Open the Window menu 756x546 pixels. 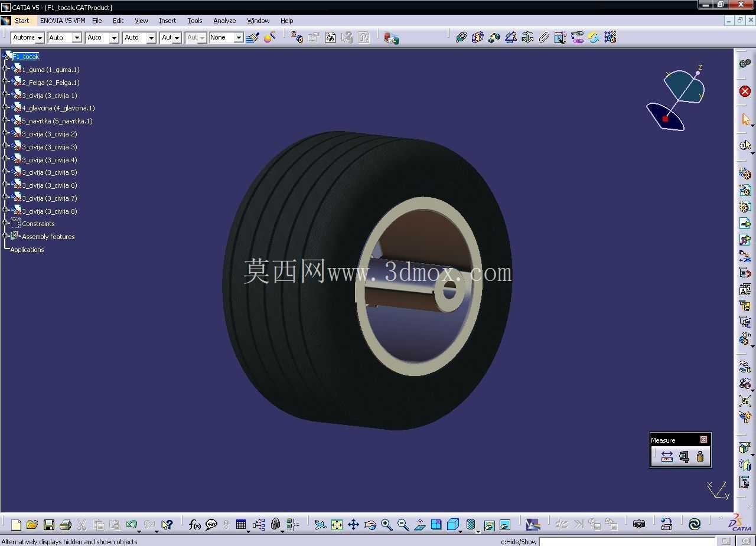tap(258, 21)
